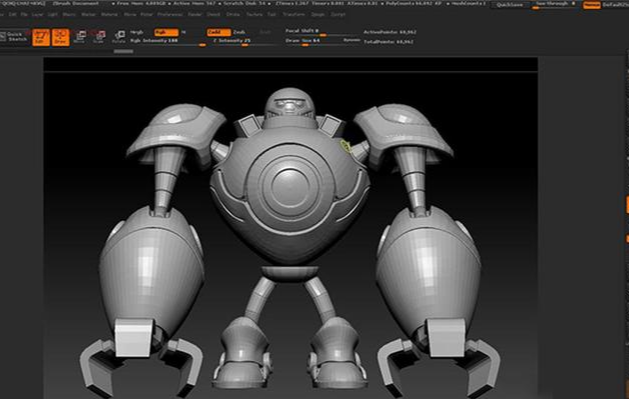Open the Zplugin menu
The height and width of the screenshot is (399, 630).
tap(317, 14)
